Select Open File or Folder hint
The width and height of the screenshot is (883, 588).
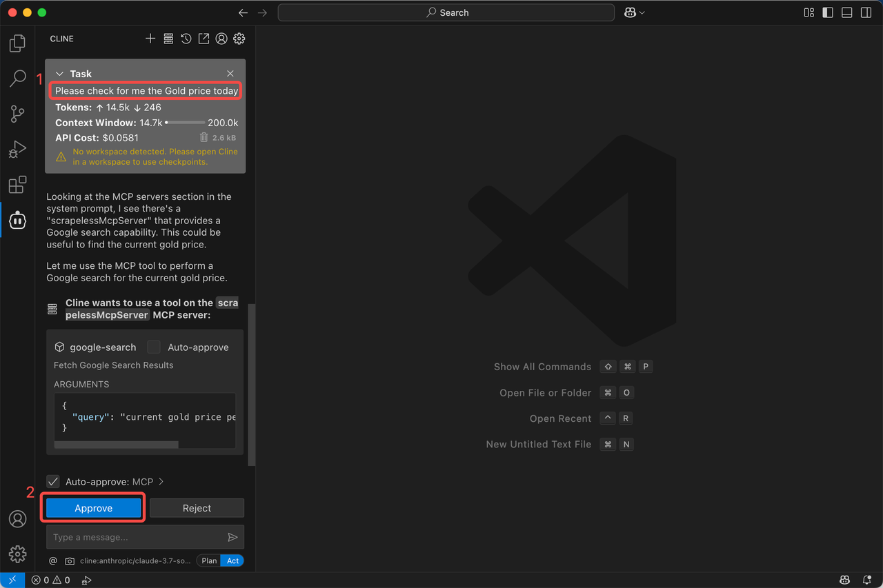545,393
